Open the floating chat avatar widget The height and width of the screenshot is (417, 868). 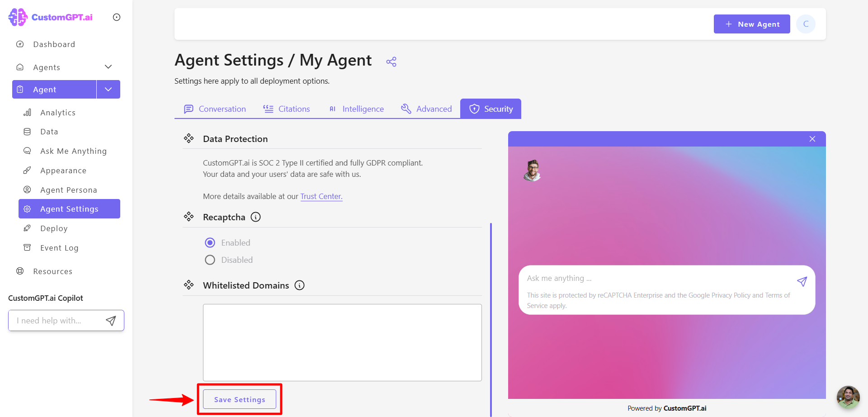tap(848, 397)
